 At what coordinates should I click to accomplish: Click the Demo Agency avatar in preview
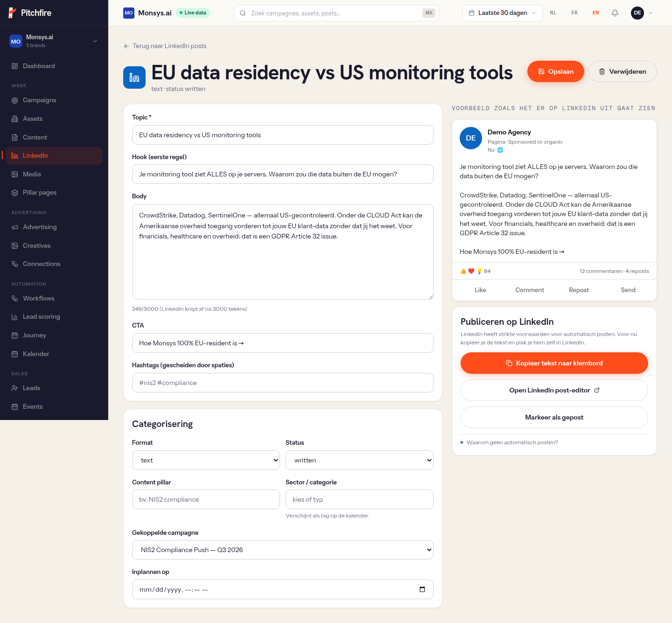point(471,138)
